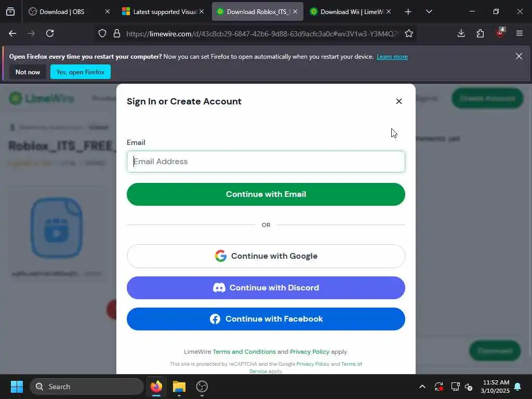Open the Firefox hamburger menu

click(x=519, y=33)
